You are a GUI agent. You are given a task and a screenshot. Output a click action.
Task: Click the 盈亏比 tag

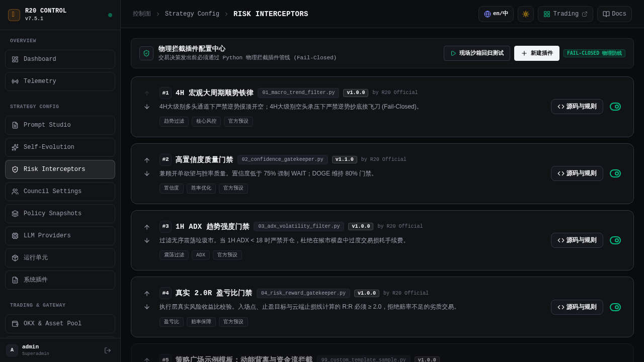172,322
